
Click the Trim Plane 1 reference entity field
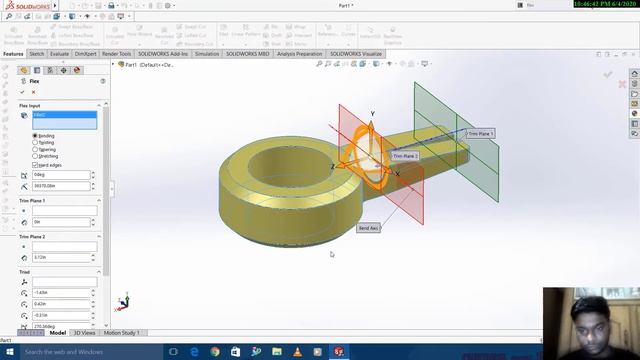pos(64,211)
